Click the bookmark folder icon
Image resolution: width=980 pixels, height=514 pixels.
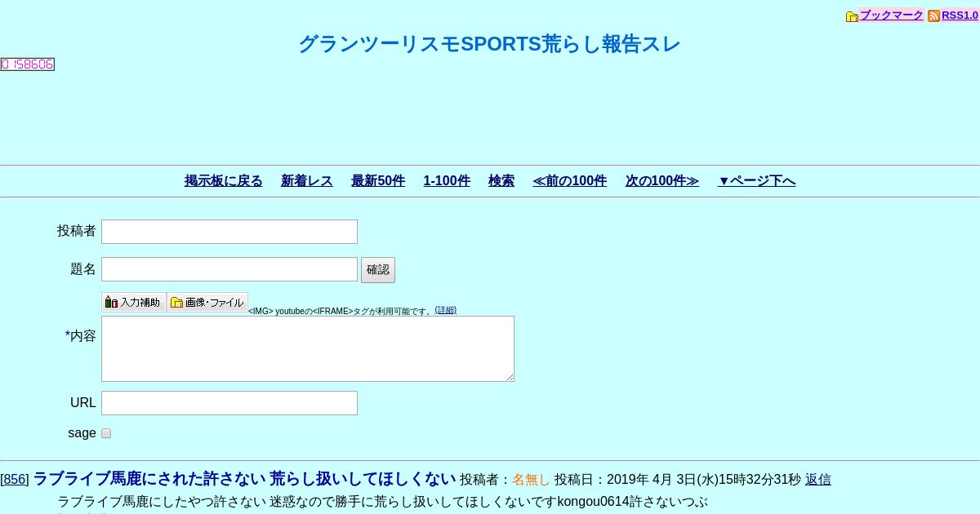coord(852,16)
